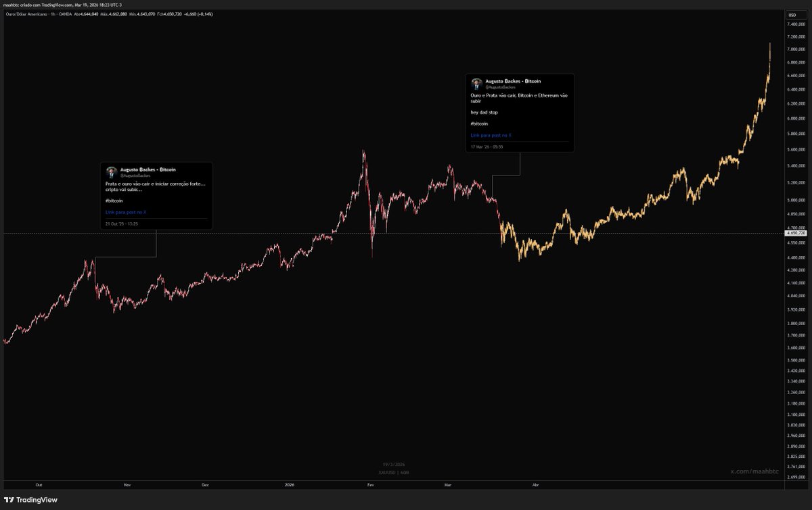
Task: Click the Fch 4.650,720 close value
Action: pos(169,14)
